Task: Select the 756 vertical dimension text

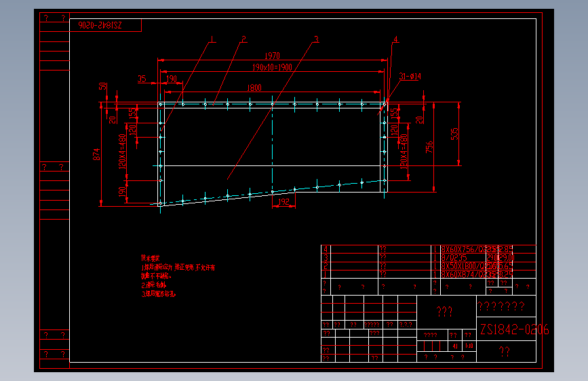Action: [429, 147]
